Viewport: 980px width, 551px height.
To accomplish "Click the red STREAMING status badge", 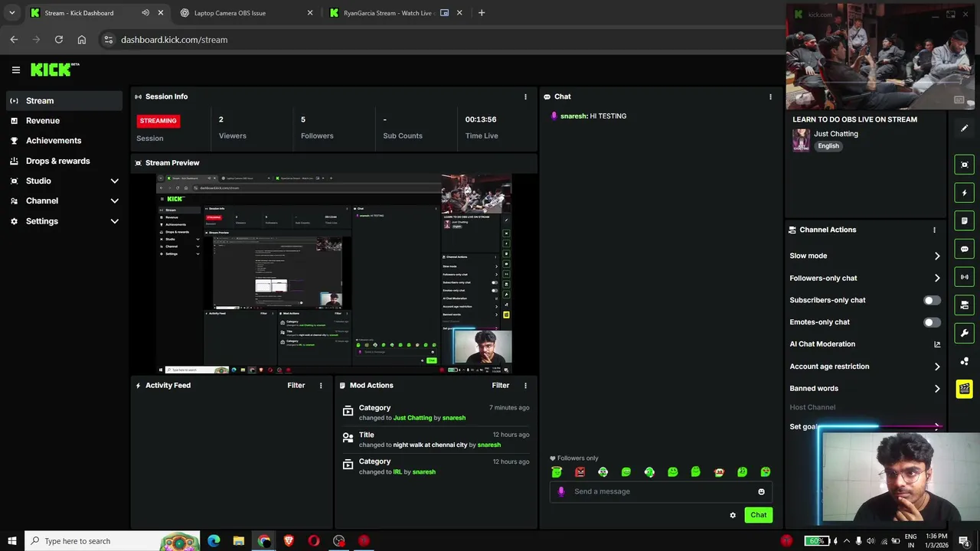I will coord(158,121).
